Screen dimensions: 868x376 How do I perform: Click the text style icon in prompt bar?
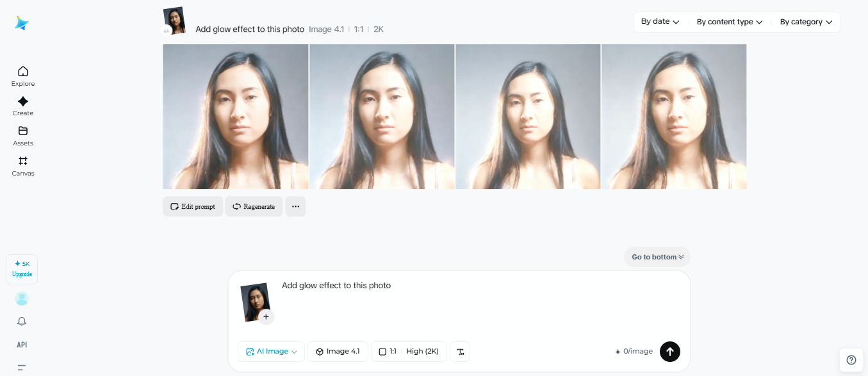(459, 351)
